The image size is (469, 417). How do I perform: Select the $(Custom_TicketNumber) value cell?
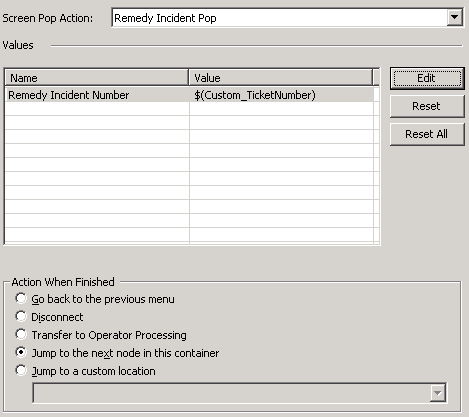click(x=282, y=95)
